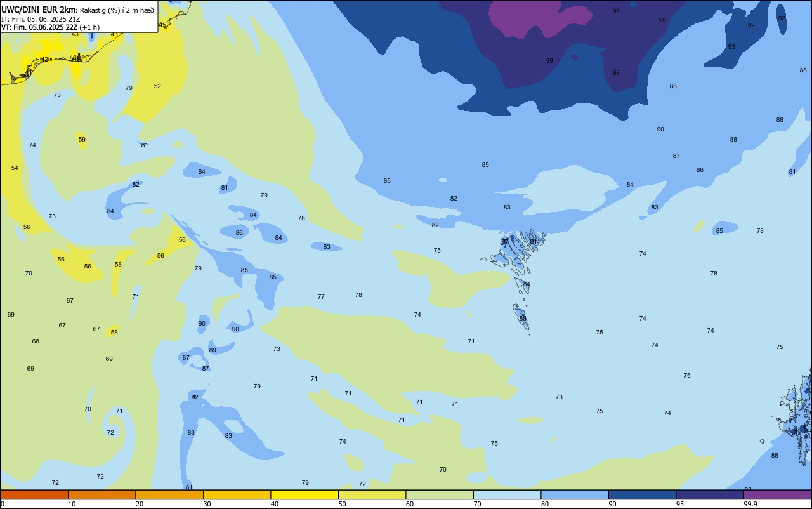Click the legend tick label '30'
Screen dimensions: 812x509
tap(207, 504)
